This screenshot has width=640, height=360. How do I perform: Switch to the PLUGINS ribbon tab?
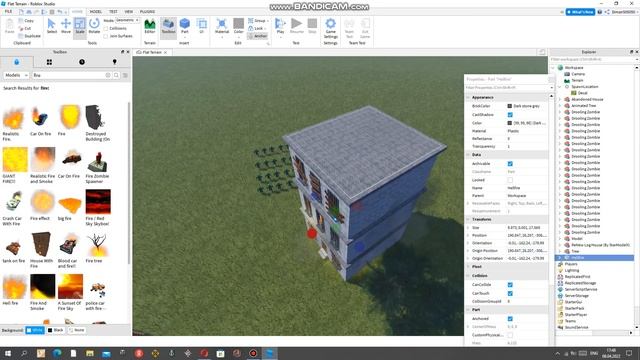click(147, 11)
